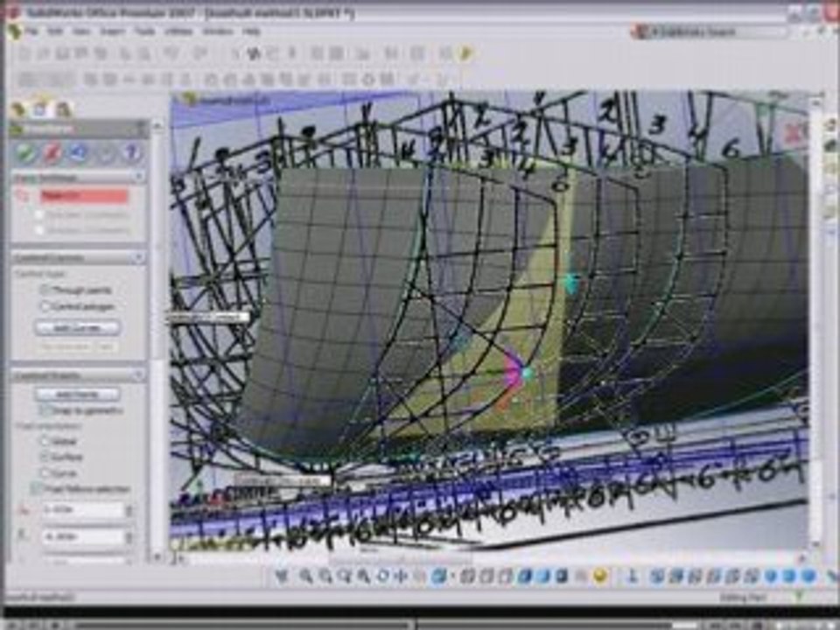Viewport: 840px width, 630px height.
Task: Open the Tools menu
Action: 144,31
